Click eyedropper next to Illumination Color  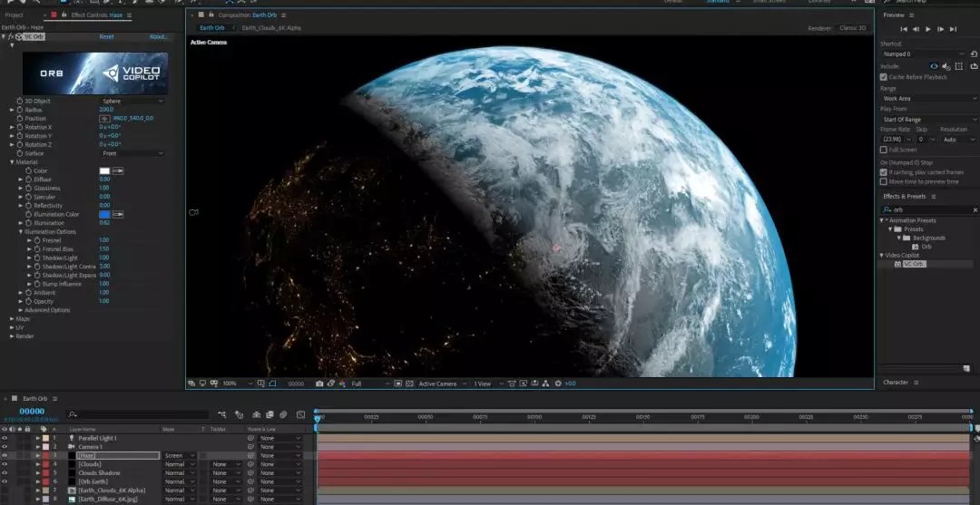tap(117, 215)
